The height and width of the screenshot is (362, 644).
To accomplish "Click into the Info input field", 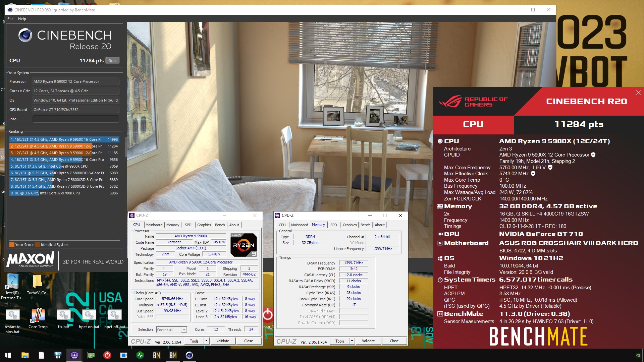I will click(75, 119).
